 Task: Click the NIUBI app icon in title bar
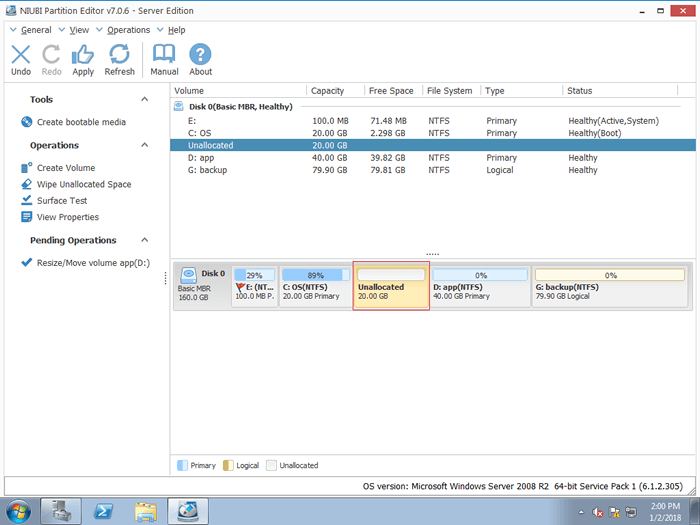coord(11,10)
